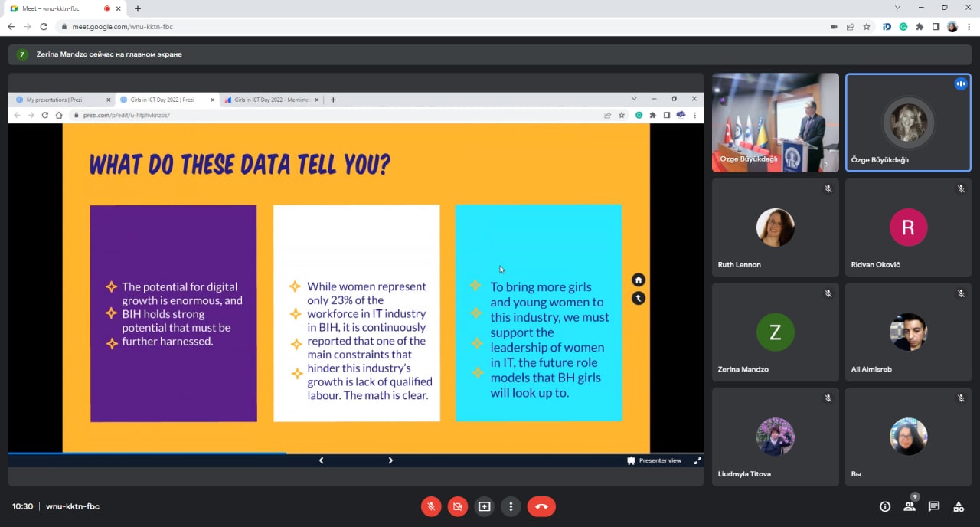Toggle Chrome's side panel button
This screenshot has height=527, width=980.
tap(936, 26)
